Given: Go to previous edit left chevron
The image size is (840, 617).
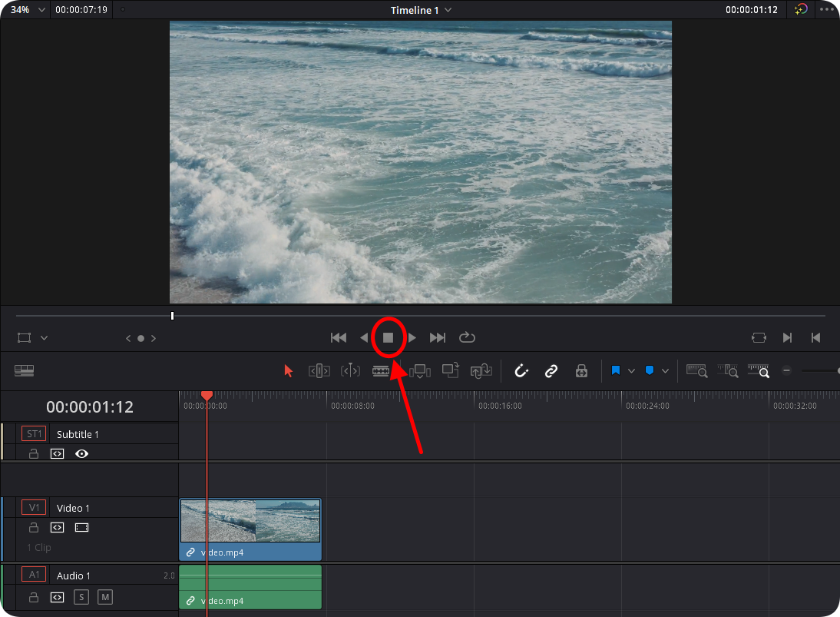Looking at the screenshot, I should click(x=128, y=338).
